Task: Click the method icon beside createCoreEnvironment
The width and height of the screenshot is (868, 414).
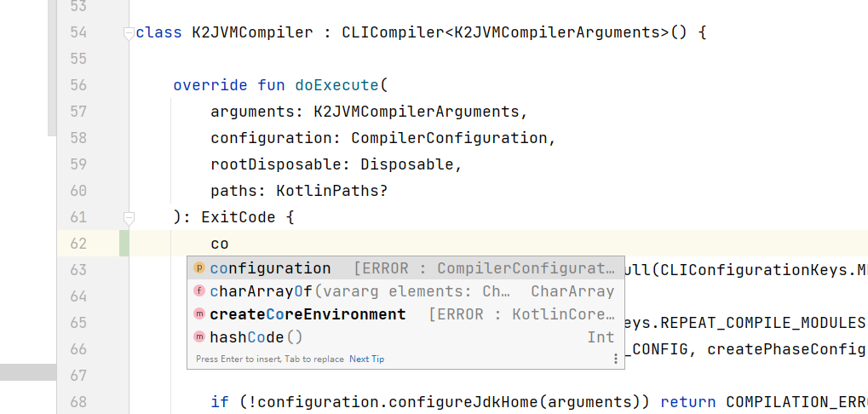Action: tap(199, 313)
